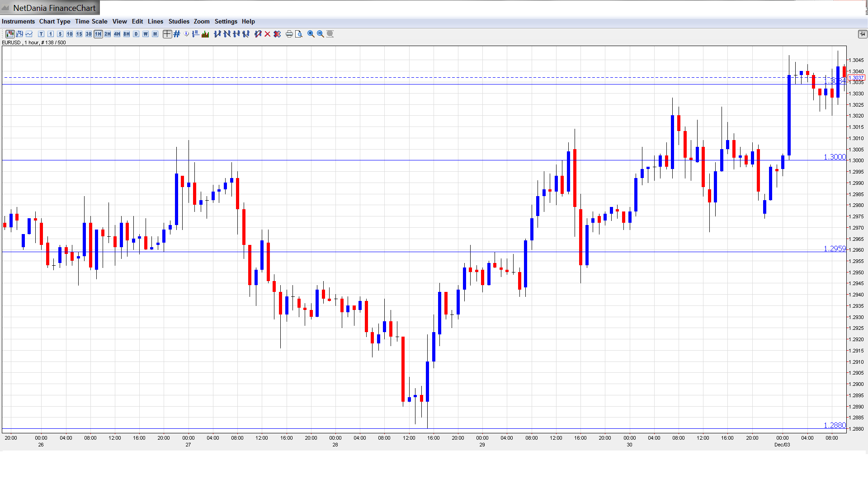Switch to line chart type icon
The height and width of the screenshot is (488, 868).
click(x=29, y=34)
